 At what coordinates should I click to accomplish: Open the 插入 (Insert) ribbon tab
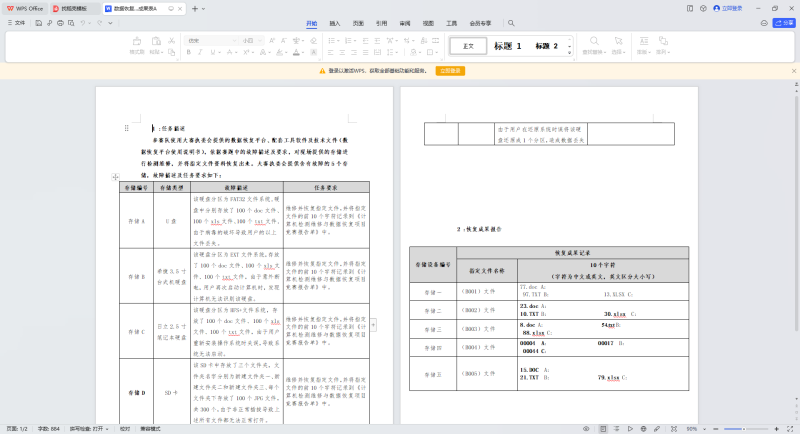tap(334, 22)
